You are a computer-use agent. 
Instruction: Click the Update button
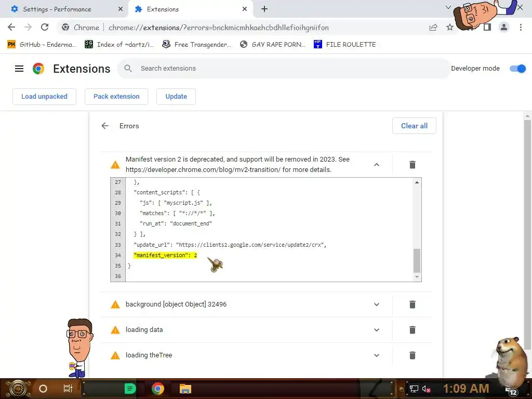[176, 97]
